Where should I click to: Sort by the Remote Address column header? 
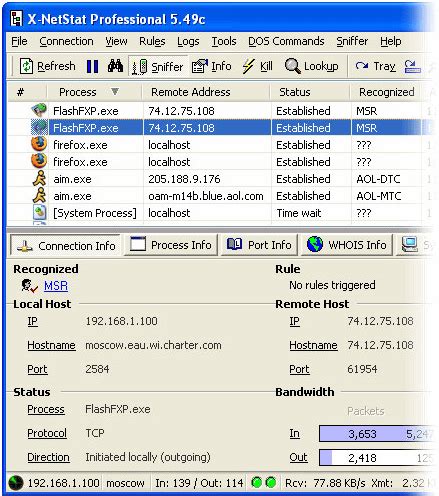click(x=206, y=92)
